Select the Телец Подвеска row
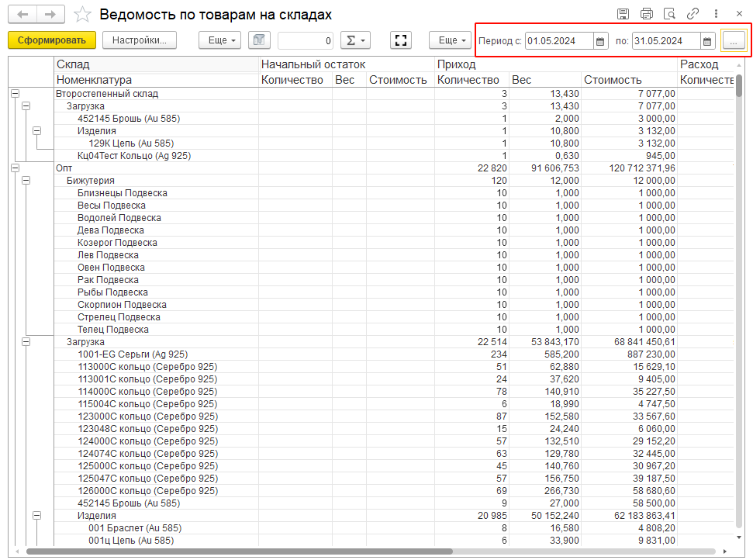This screenshot has width=753, height=560. coord(113,330)
